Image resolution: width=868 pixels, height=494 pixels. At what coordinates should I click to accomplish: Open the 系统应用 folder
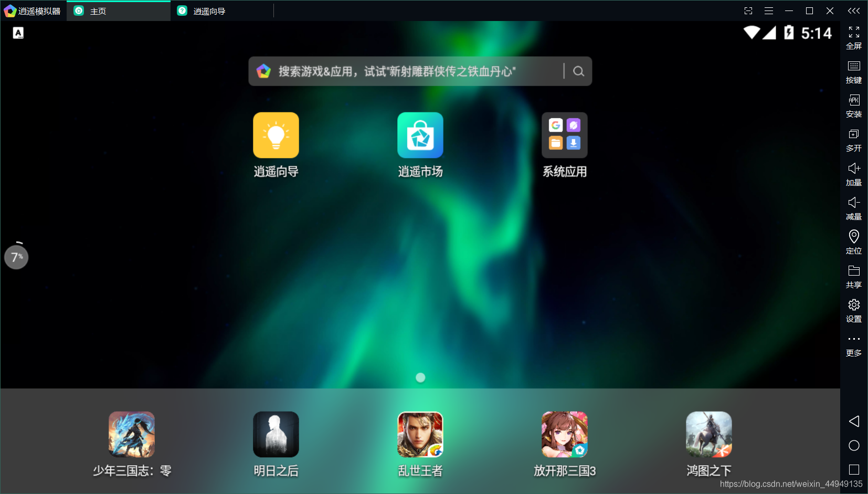(565, 135)
